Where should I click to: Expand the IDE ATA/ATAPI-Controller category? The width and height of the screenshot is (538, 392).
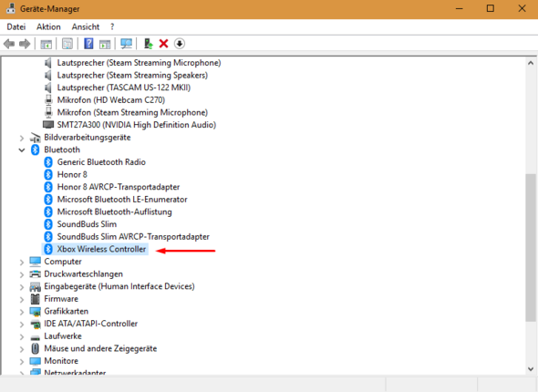pos(22,325)
